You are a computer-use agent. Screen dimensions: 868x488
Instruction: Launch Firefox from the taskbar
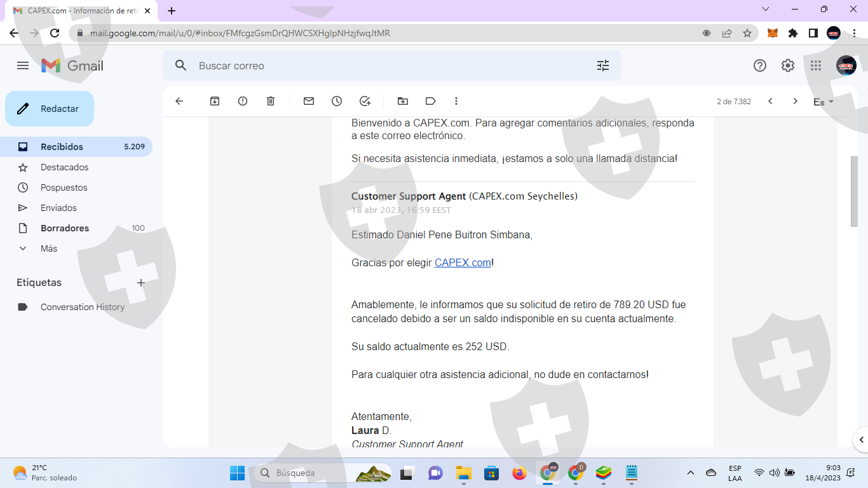(x=519, y=473)
